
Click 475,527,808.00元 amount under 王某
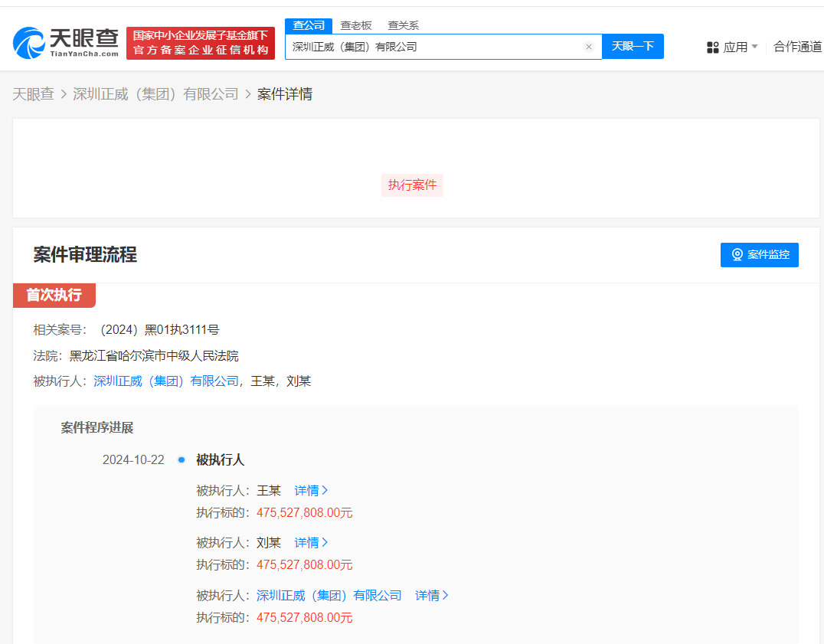pos(305,513)
